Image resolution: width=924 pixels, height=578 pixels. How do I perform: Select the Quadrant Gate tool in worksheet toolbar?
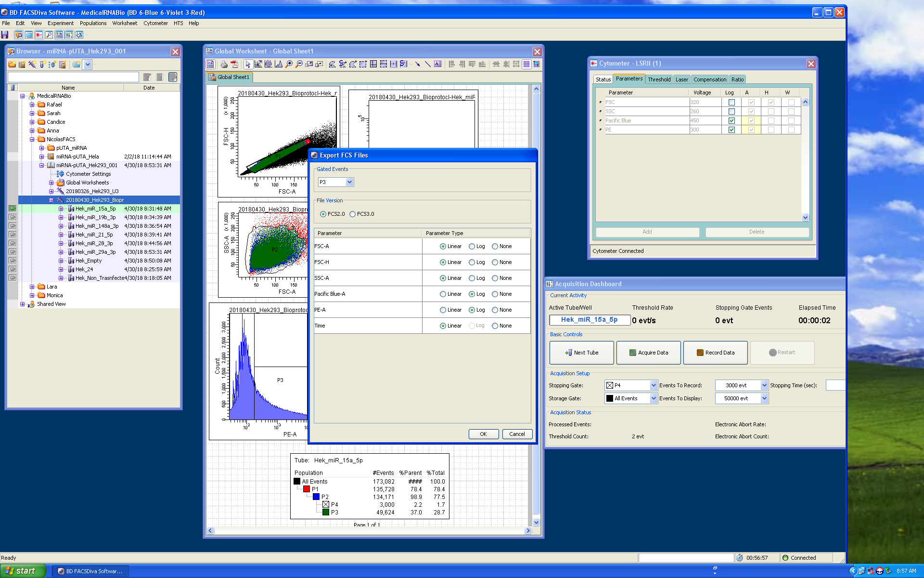point(373,64)
